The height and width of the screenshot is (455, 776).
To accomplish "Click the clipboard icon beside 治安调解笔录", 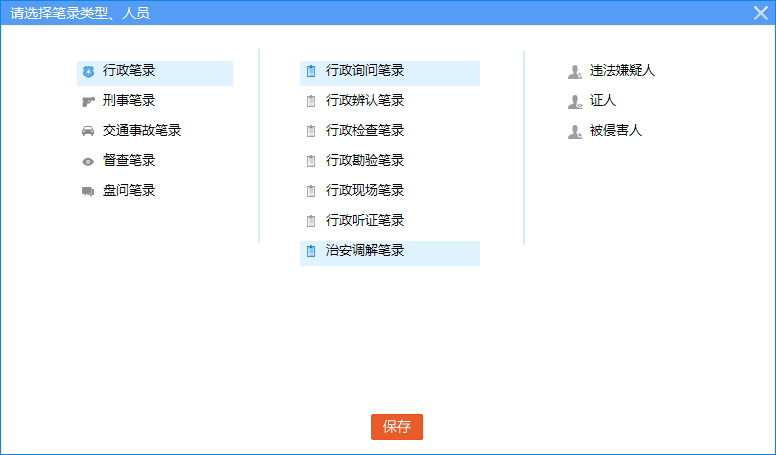I will click(311, 251).
